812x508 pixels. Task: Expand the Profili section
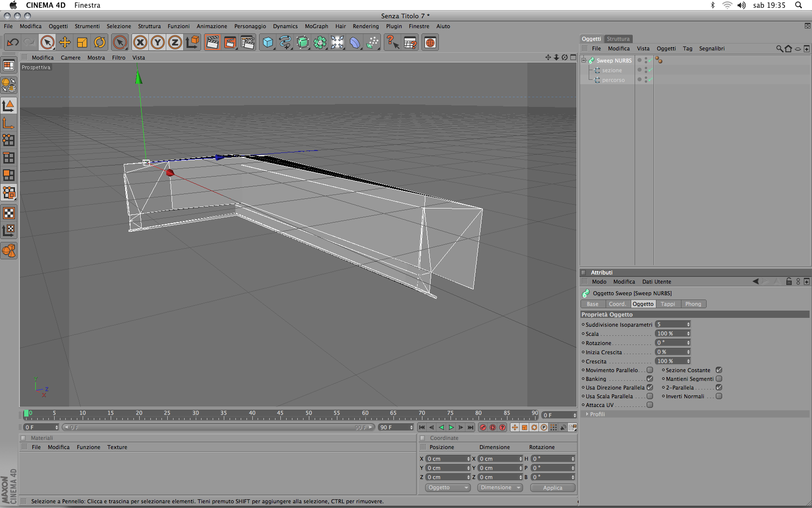click(587, 414)
